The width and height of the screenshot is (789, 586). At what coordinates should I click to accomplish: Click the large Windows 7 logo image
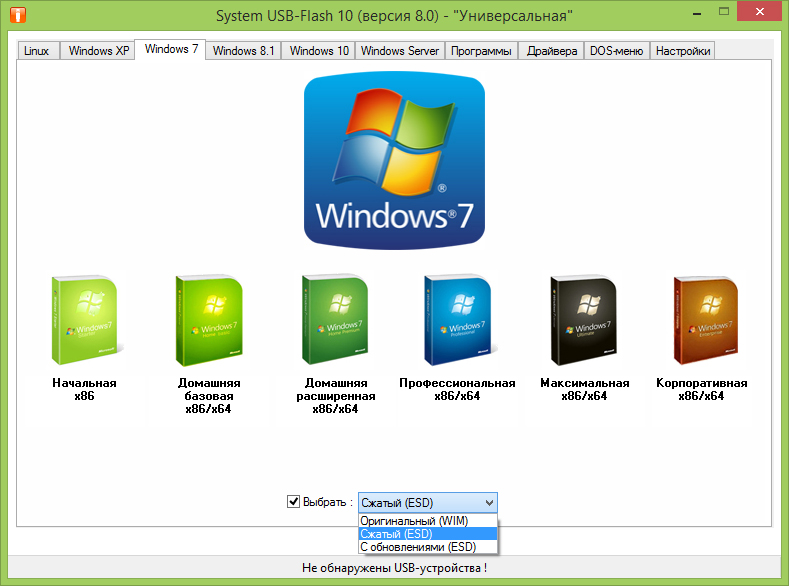(x=394, y=160)
